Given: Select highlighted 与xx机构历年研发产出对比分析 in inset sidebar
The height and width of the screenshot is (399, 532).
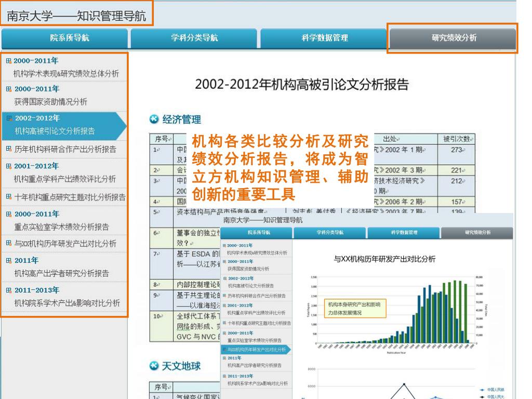Looking at the screenshot, I should (256, 350).
